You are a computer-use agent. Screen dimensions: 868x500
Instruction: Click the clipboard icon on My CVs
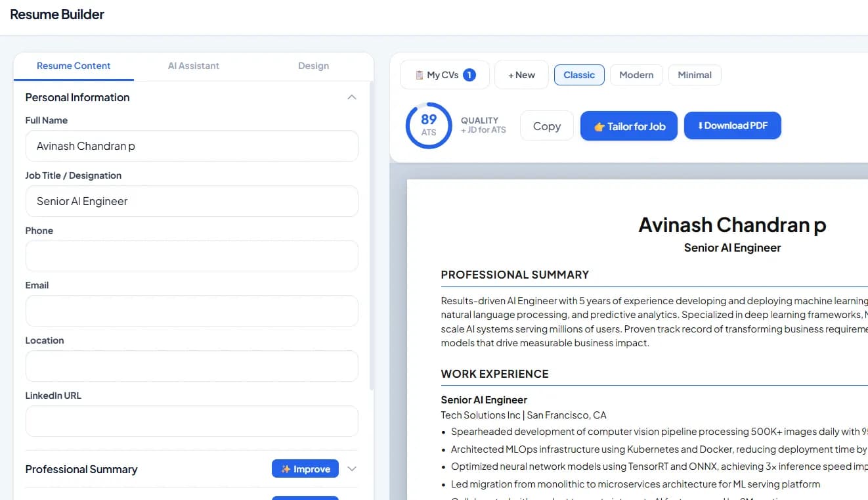pos(419,75)
